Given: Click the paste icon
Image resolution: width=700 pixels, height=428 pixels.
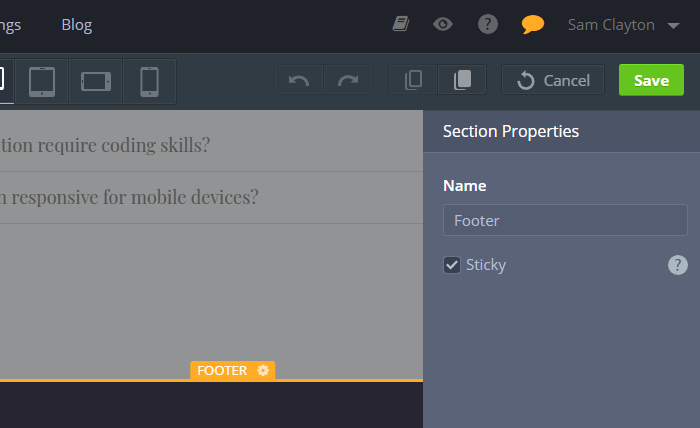Looking at the screenshot, I should click(462, 81).
